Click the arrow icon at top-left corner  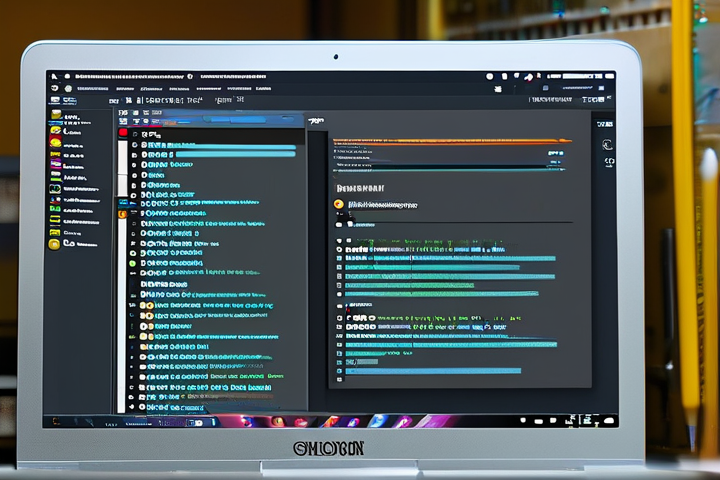tap(54, 76)
